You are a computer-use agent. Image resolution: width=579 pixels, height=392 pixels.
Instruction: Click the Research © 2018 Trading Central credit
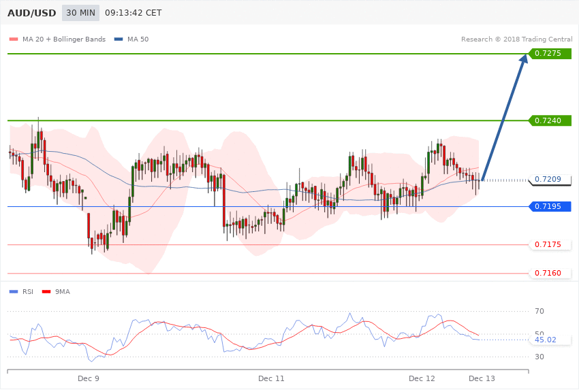coord(516,39)
